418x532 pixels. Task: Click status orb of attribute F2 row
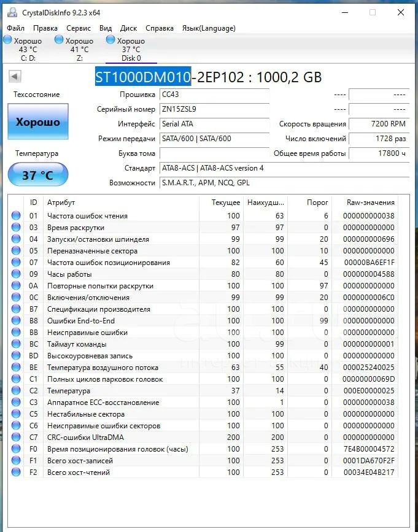tap(16, 472)
